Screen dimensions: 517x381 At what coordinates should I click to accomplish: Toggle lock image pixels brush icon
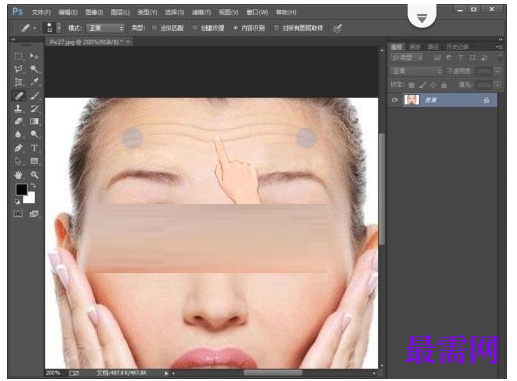pos(423,85)
